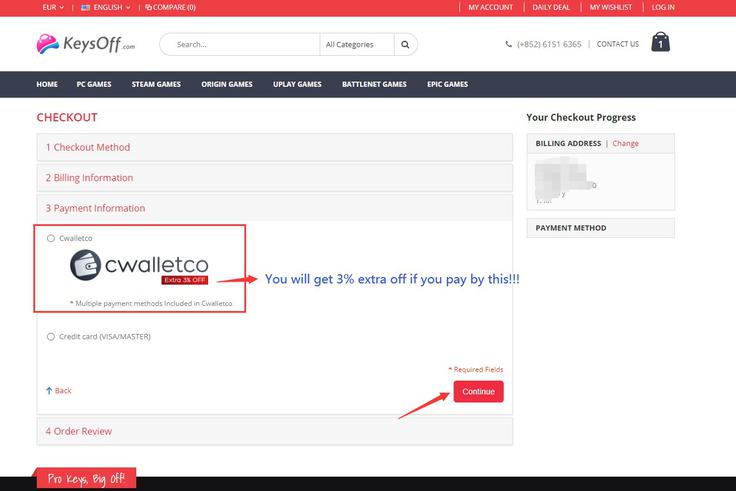Click the KeysOff.com logo
This screenshot has width=736, height=491.
[x=86, y=44]
